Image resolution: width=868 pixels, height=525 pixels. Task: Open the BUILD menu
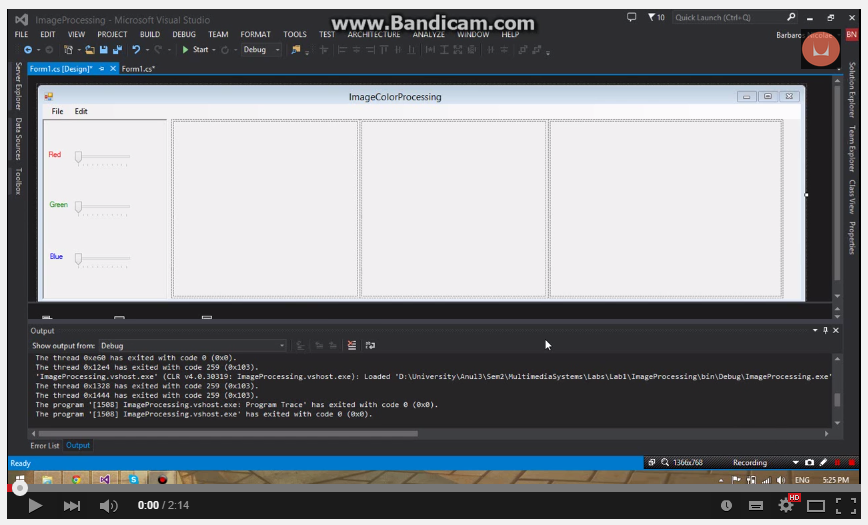click(x=149, y=34)
